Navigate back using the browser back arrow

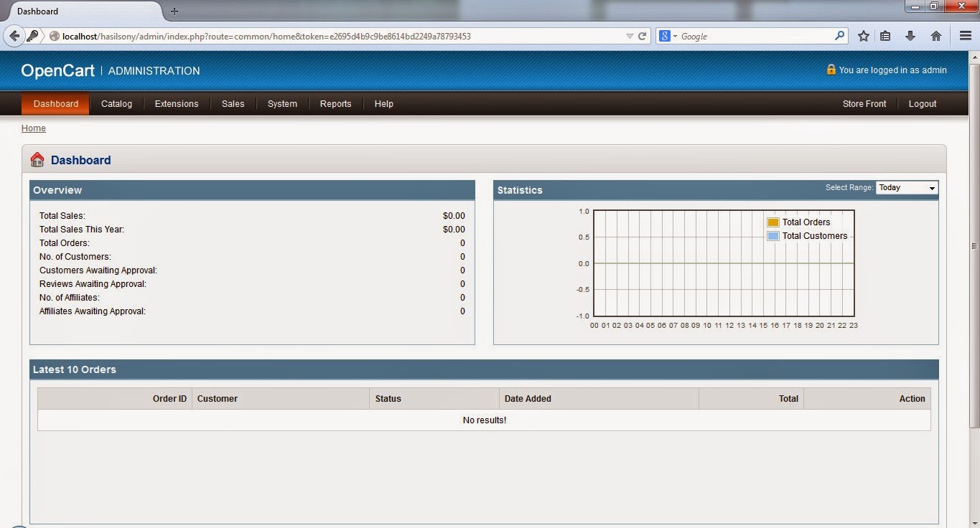14,36
